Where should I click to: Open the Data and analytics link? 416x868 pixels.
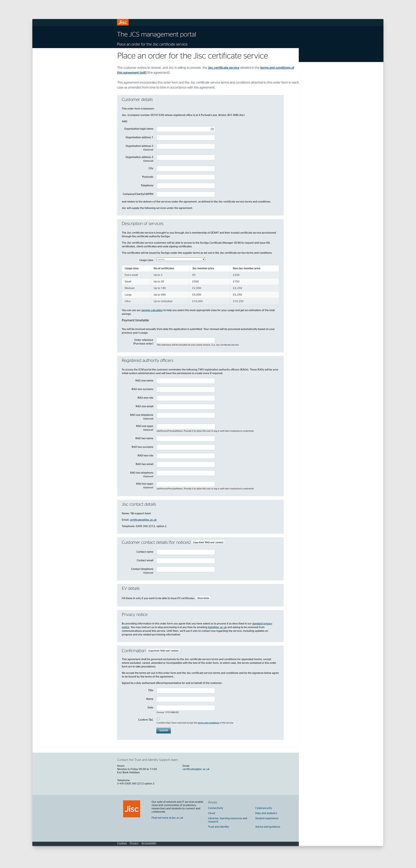pos(266,813)
